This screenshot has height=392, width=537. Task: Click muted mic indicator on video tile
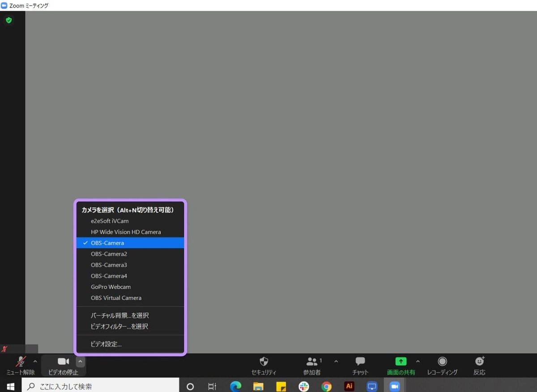(5, 349)
